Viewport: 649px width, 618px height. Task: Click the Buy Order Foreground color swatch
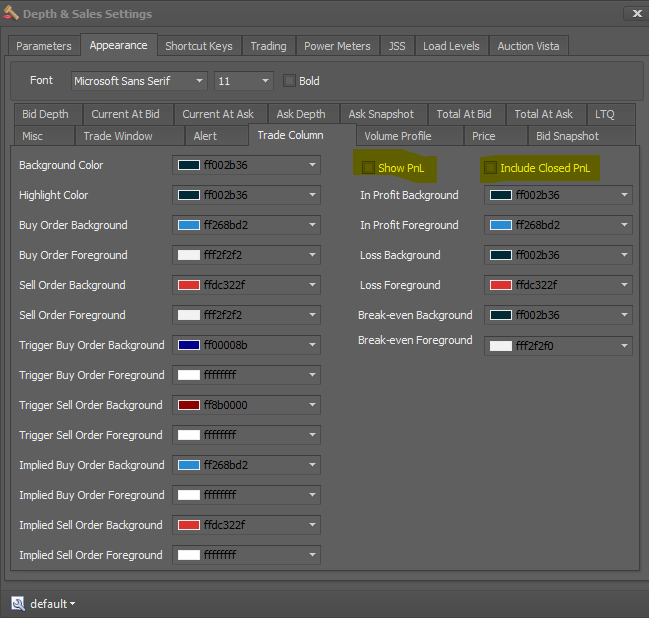(189, 255)
